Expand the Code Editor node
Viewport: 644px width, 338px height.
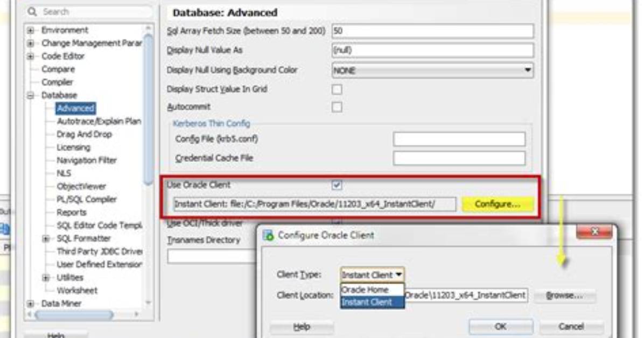[x=30, y=57]
